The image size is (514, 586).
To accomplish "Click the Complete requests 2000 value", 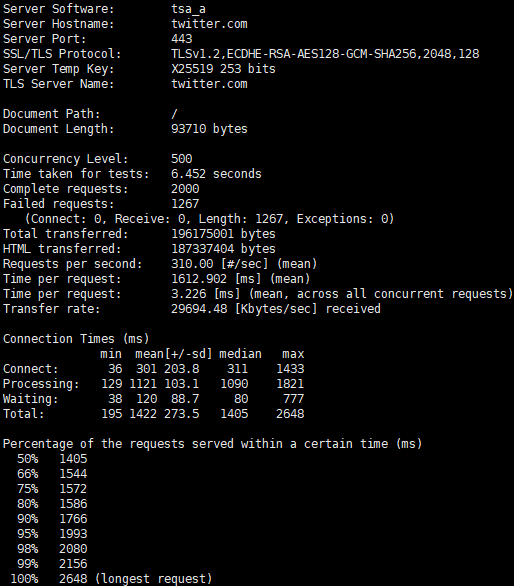I will (185, 189).
